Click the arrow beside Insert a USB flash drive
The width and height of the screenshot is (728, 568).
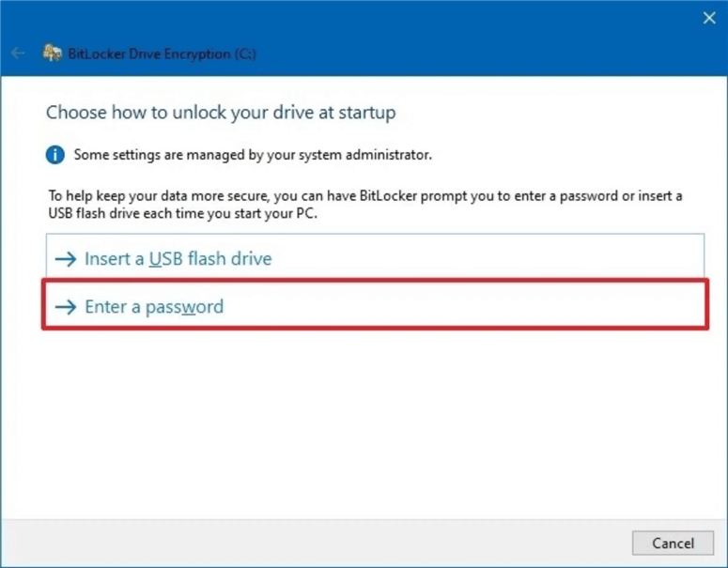click(x=66, y=258)
